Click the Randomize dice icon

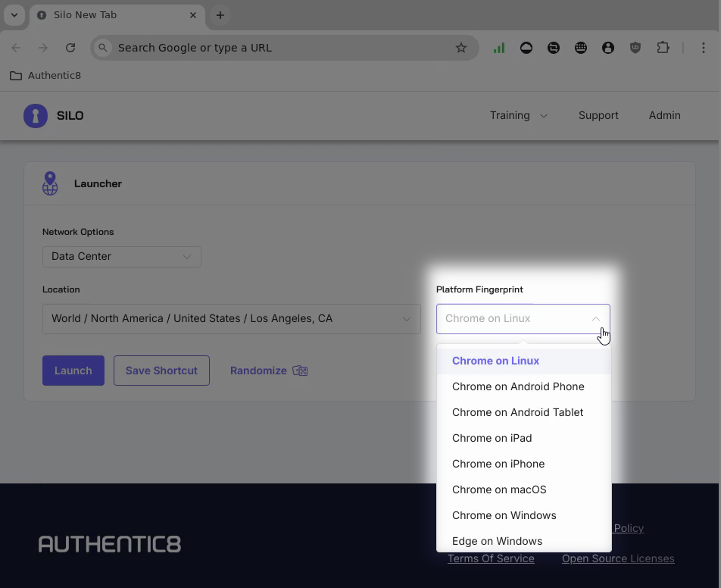300,371
